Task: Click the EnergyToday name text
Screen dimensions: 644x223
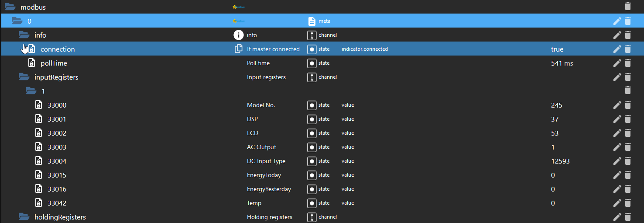Action: tap(264, 175)
